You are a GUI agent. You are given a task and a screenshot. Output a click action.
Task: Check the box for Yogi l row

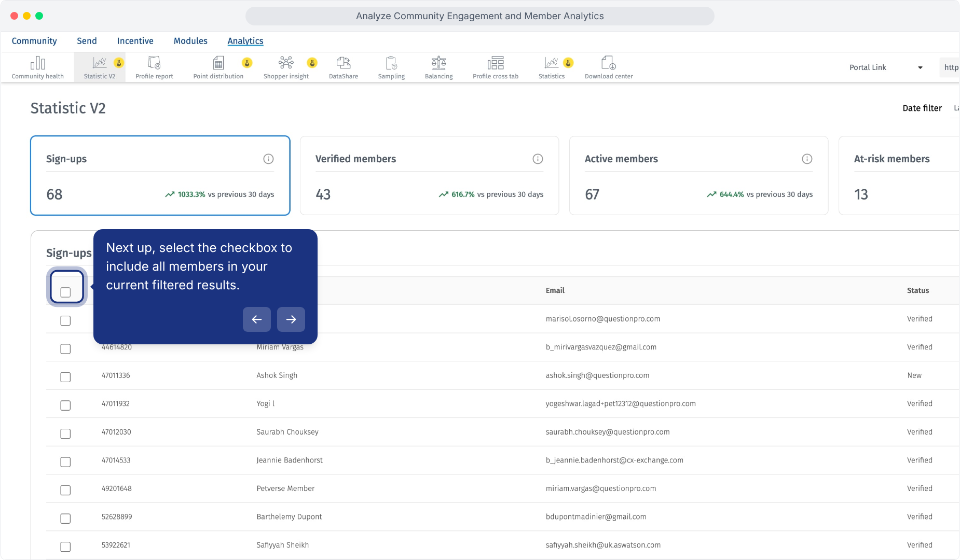point(65,405)
